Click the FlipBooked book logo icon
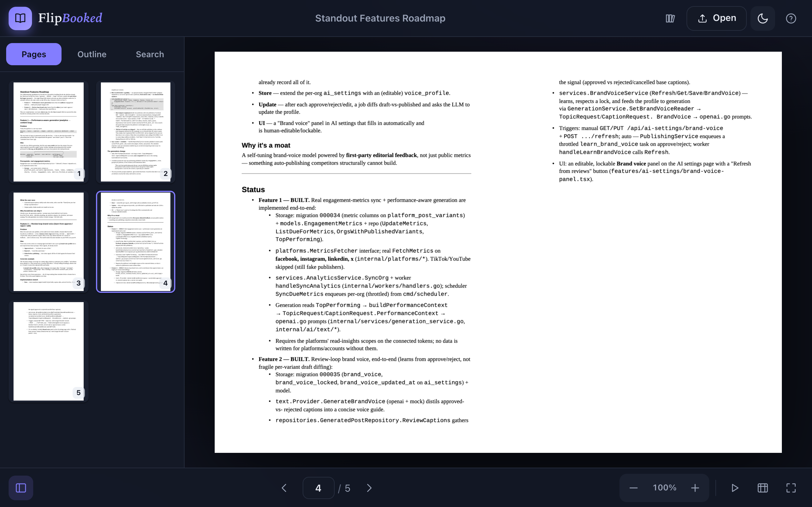Image resolution: width=812 pixels, height=507 pixels. coord(20,18)
